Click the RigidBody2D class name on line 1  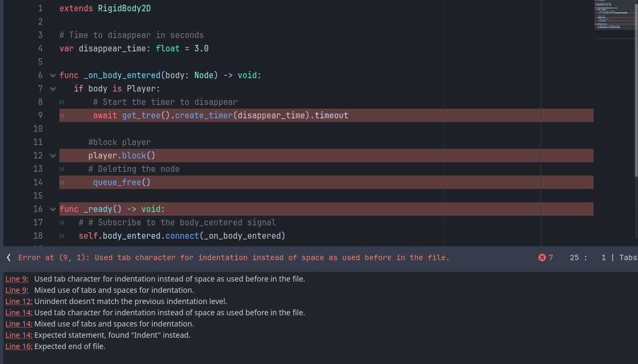click(124, 9)
